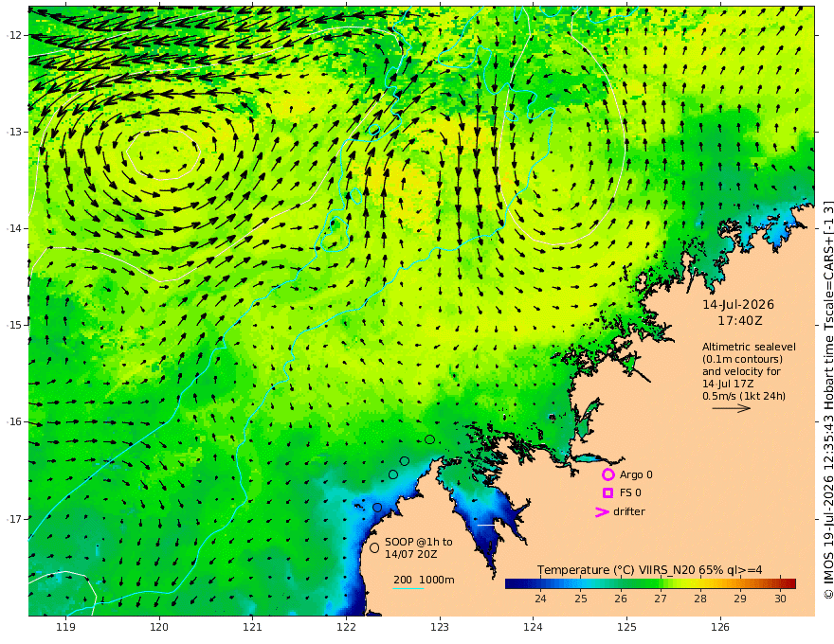This screenshot has width=834, height=644.
Task: Click the magenta drifter arrowhead legend marker
Action: (x=602, y=512)
